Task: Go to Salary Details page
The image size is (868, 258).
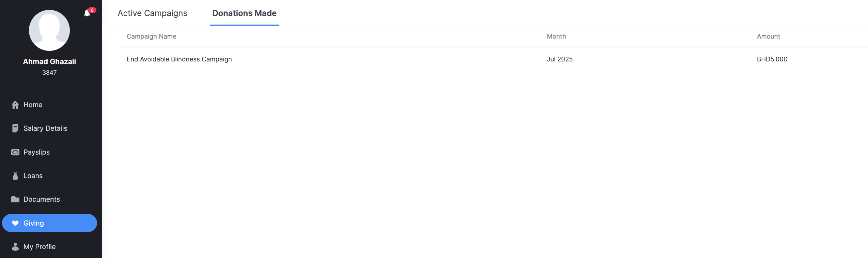Action: tap(45, 128)
